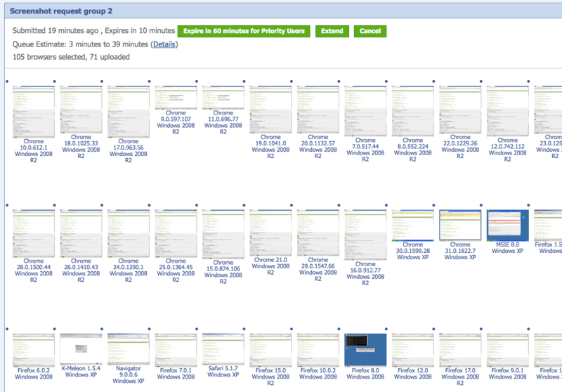562x392 pixels.
Task: Click the Extend button
Action: coord(332,31)
